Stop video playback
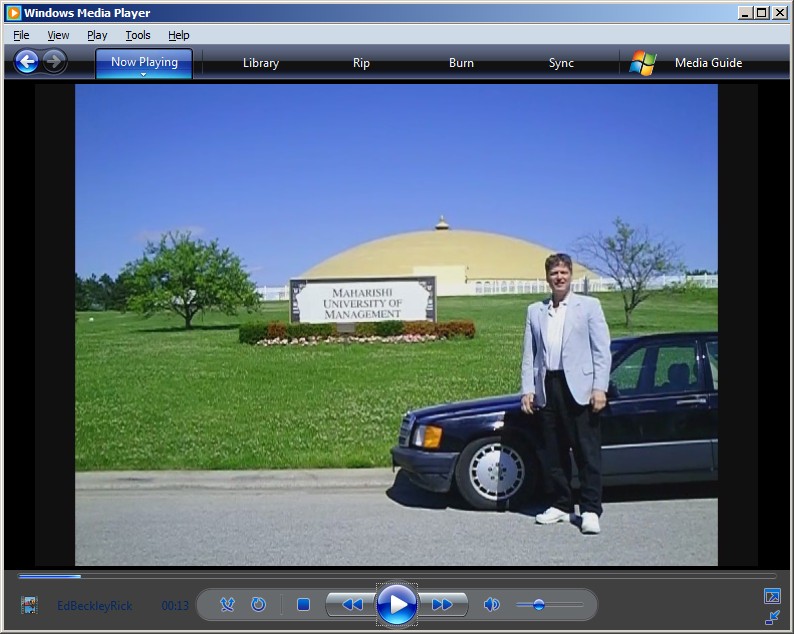The width and height of the screenshot is (794, 634). point(304,605)
